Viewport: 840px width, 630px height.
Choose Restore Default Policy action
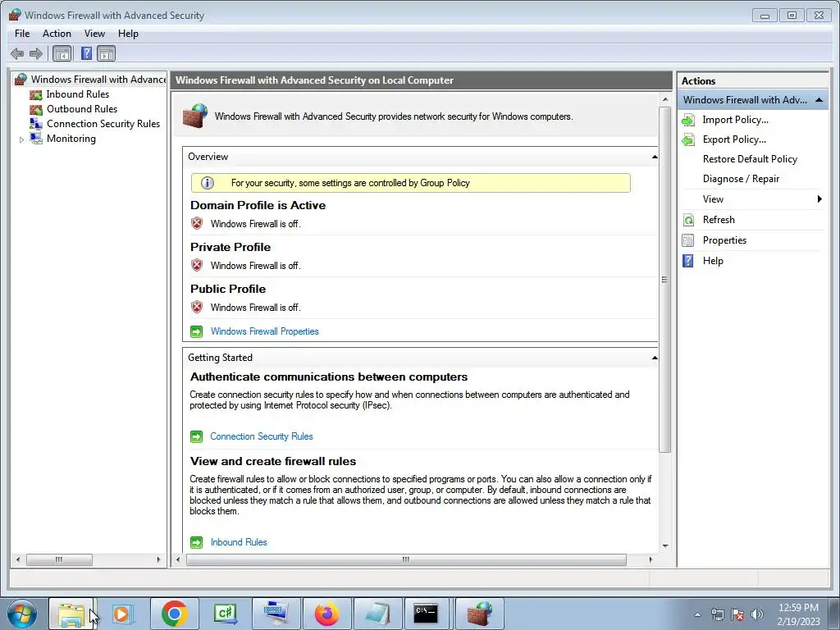click(750, 159)
